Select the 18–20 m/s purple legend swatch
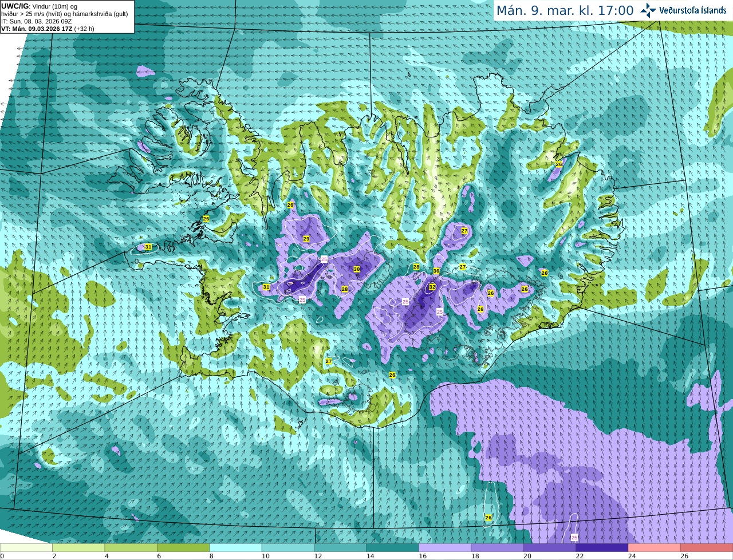The image size is (733, 560). [x=498, y=547]
